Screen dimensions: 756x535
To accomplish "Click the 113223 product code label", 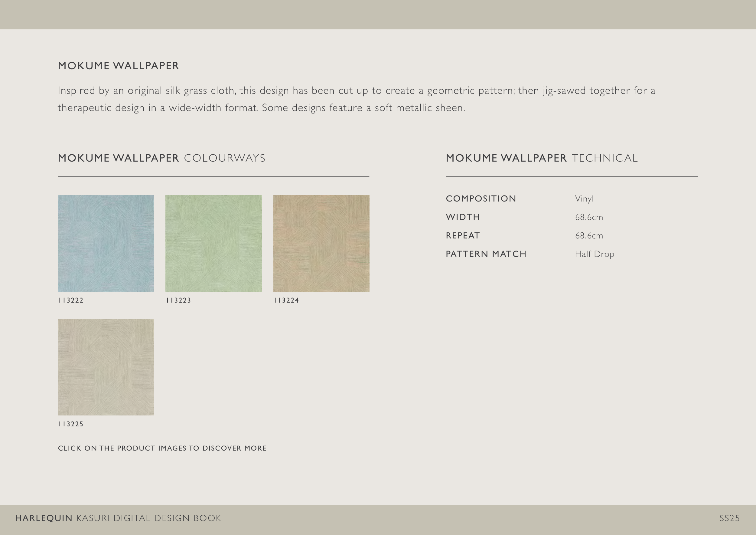I will click(x=178, y=300).
